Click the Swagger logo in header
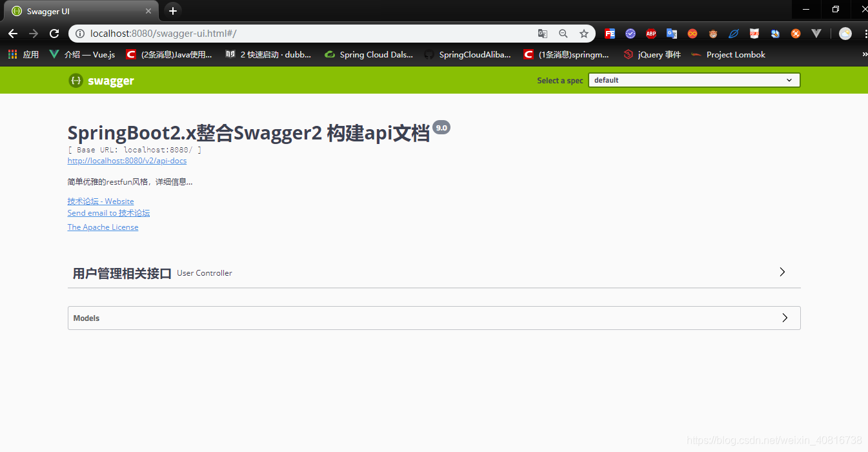The height and width of the screenshot is (452, 868). pyautogui.click(x=101, y=81)
